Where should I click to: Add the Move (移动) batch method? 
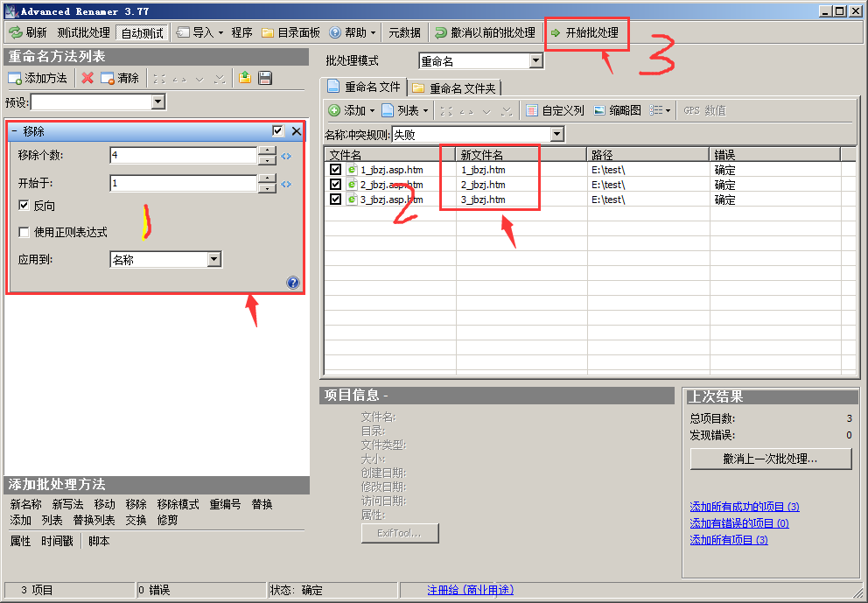tap(105, 504)
